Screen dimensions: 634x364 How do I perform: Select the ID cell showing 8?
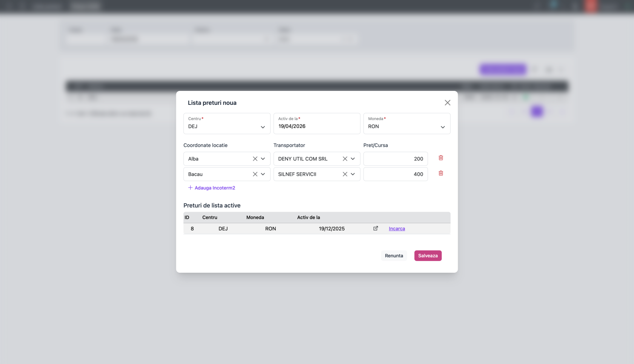[x=192, y=229]
